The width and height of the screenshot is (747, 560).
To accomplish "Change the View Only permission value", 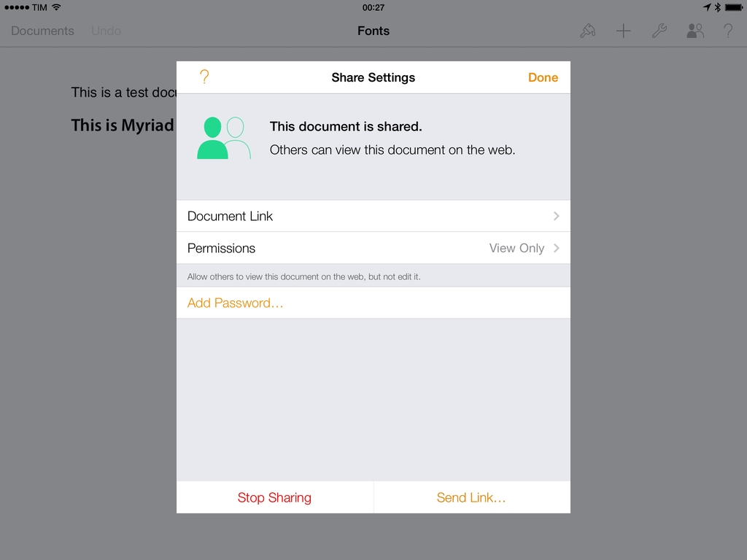I will click(x=516, y=248).
